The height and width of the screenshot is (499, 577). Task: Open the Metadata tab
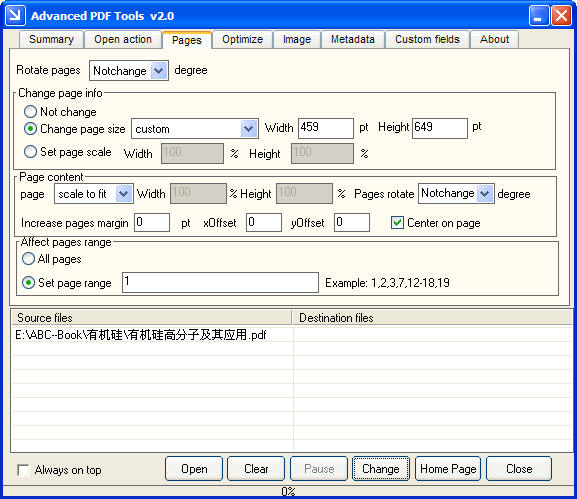pos(353,39)
